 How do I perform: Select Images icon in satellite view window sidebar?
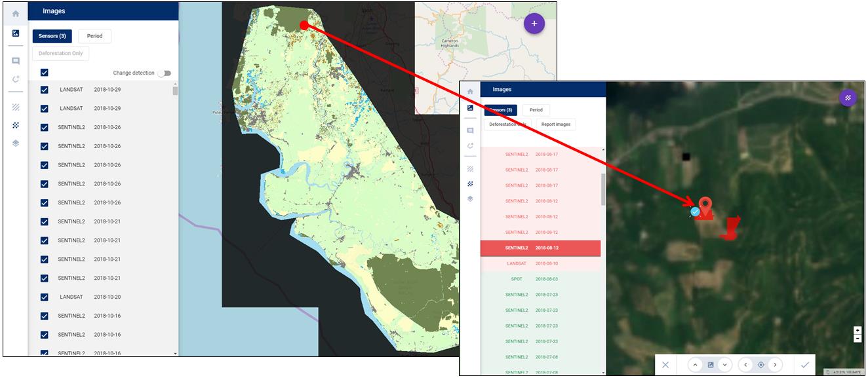(470, 107)
